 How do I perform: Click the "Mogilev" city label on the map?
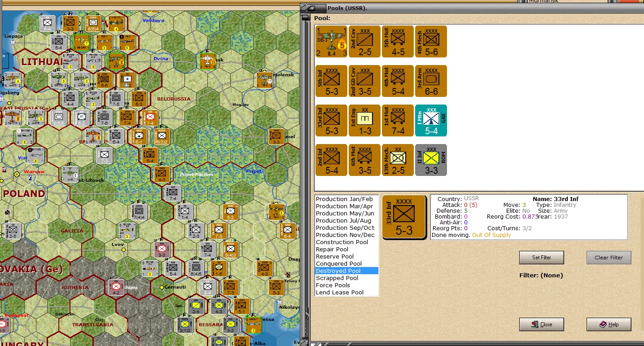click(241, 105)
